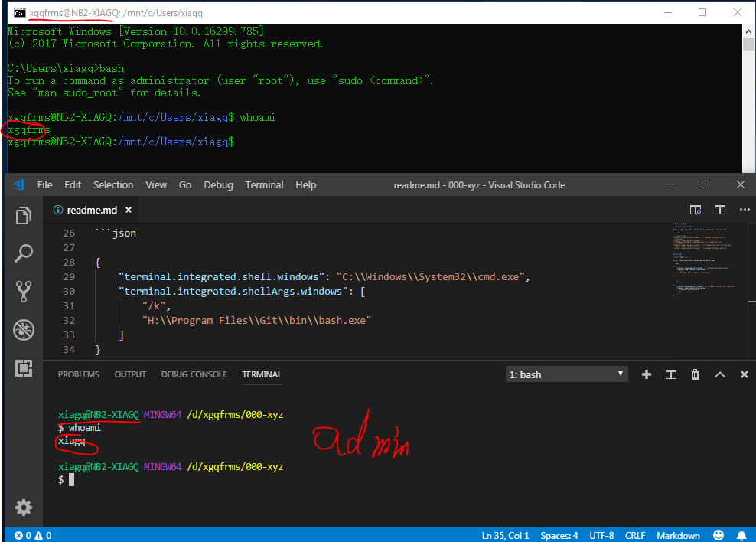This screenshot has width=756, height=542.
Task: Click the editor minimap
Action: click(x=709, y=260)
